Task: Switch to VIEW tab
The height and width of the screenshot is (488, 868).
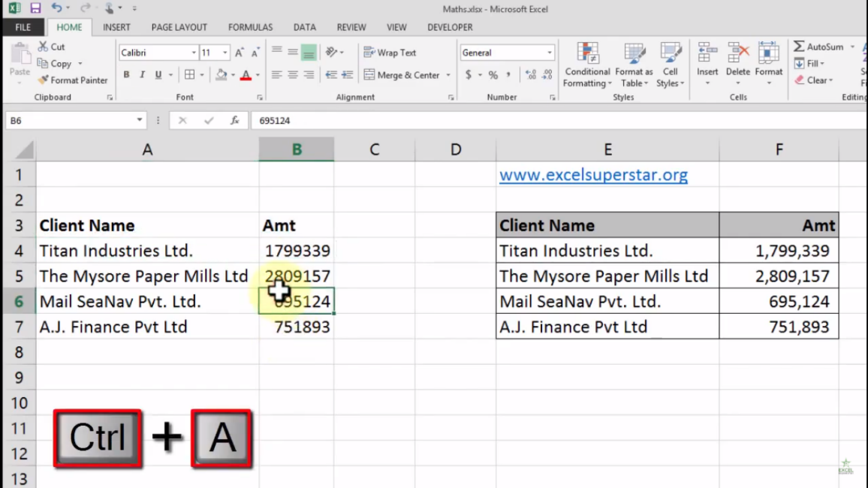Action: tap(396, 27)
